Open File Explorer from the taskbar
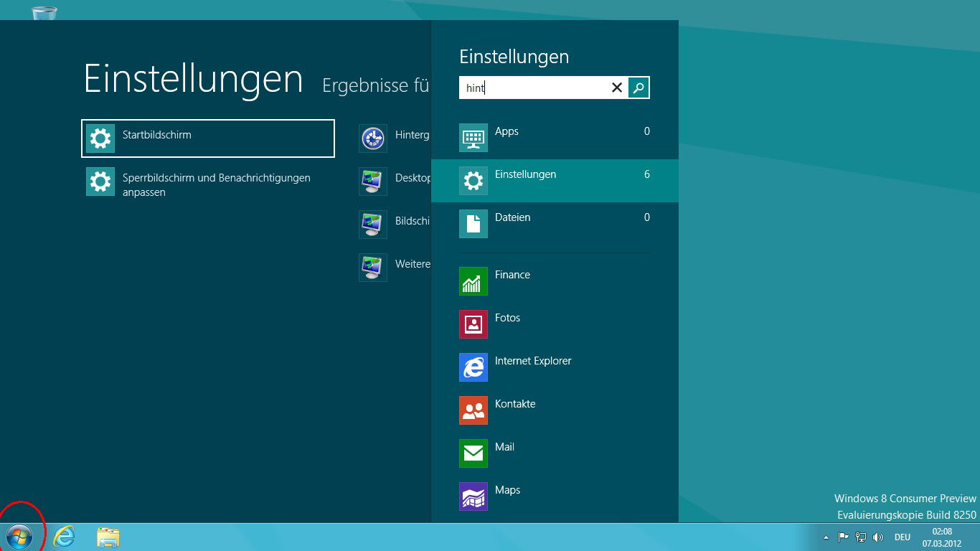The width and height of the screenshot is (980, 551). tap(108, 537)
